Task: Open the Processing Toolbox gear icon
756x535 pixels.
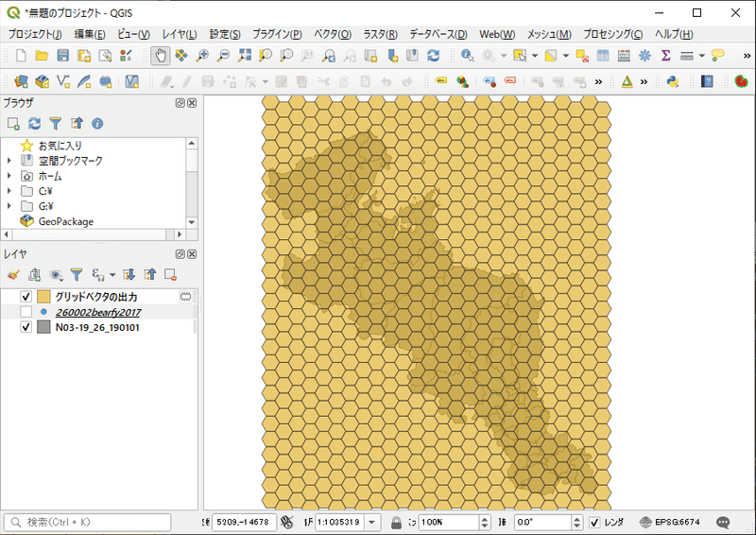Action: click(645, 56)
